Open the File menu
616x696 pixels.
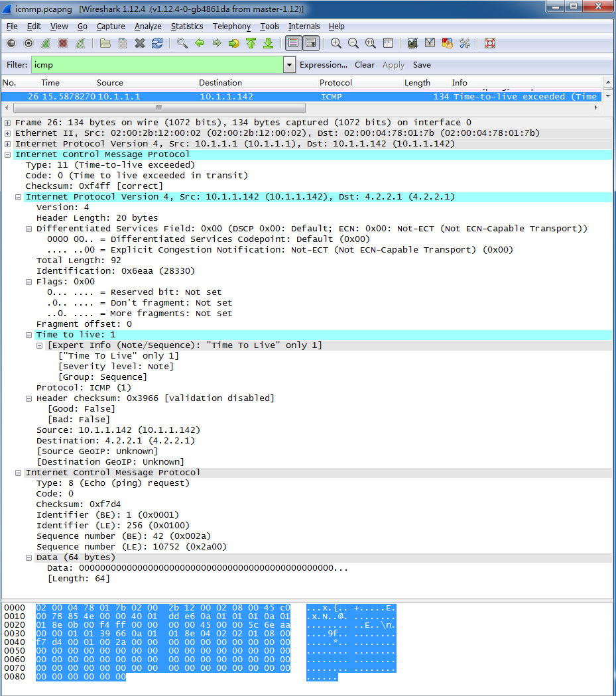click(x=12, y=27)
